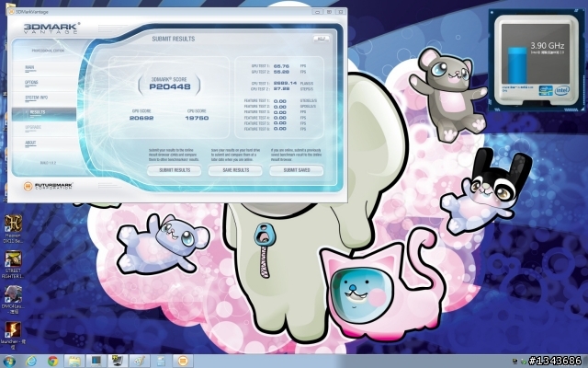Click the SUBMIT RESULTS panel heading
This screenshot has width=588, height=368.
tap(174, 39)
